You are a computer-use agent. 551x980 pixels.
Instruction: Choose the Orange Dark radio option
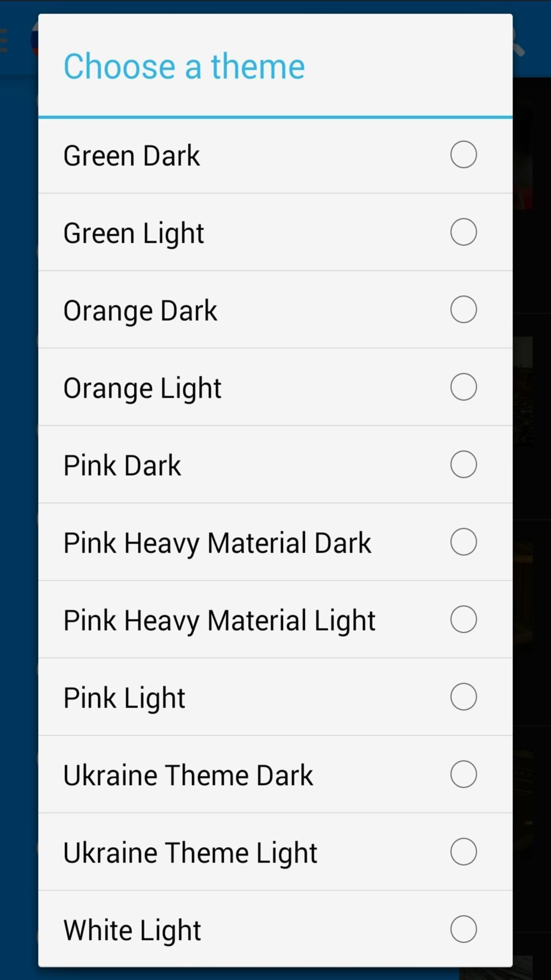coord(463,310)
